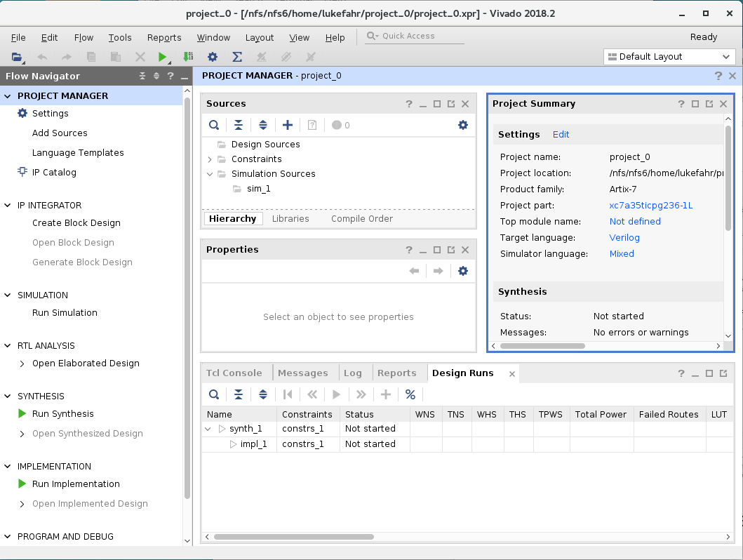The width and height of the screenshot is (743, 560).
Task: Click Flow Navigator collapse-all icon
Action: pos(142,76)
